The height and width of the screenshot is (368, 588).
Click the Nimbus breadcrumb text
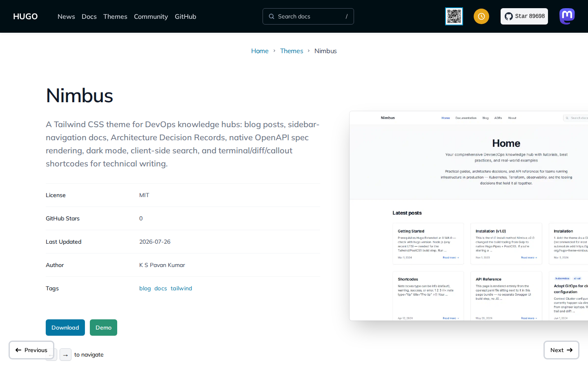(325, 51)
